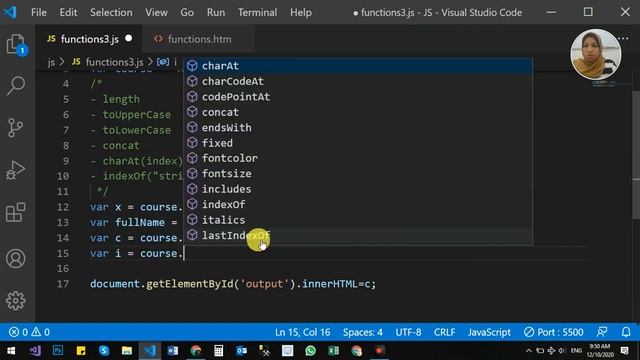Select fontsize suggestion
This screenshot has width=640, height=360.
(358, 174)
